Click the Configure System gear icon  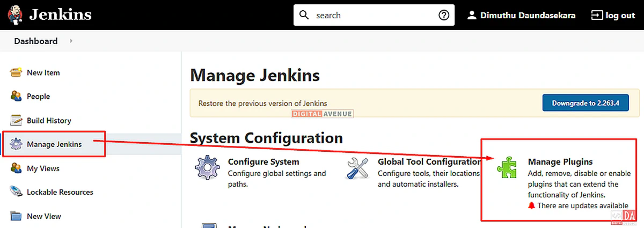point(207,168)
